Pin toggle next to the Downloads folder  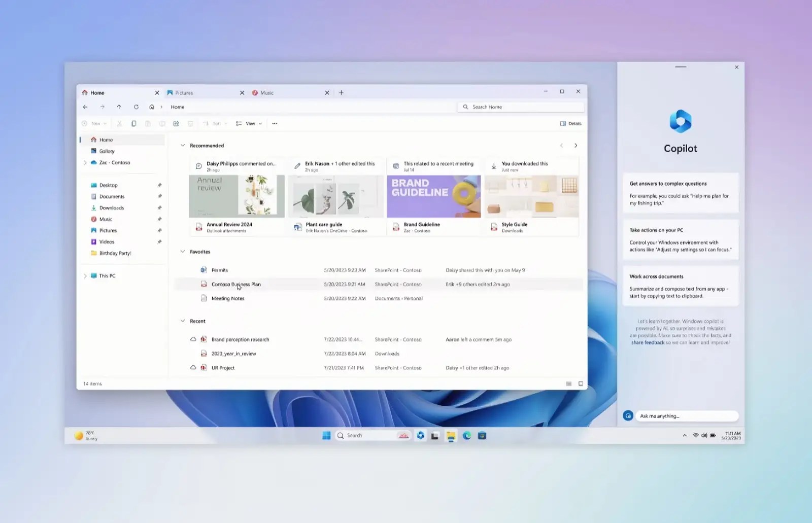[x=159, y=207]
